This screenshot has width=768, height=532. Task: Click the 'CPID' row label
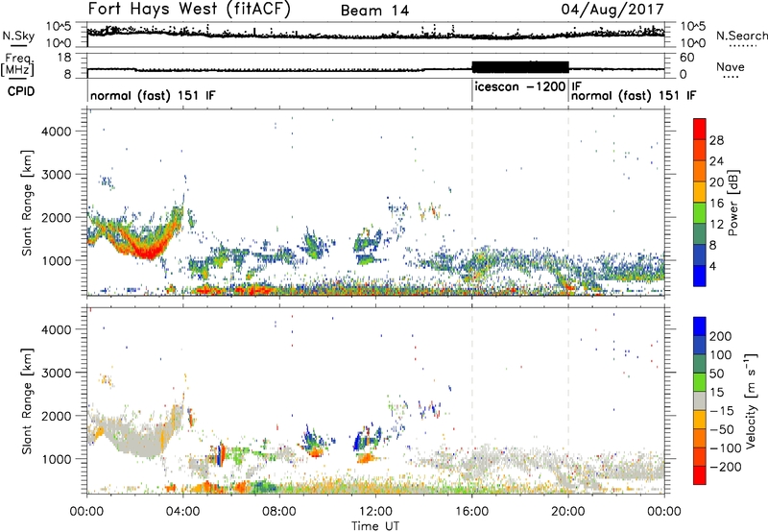(x=21, y=91)
